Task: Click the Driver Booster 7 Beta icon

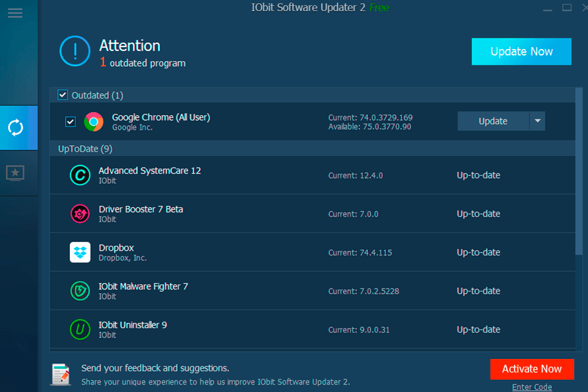Action: [80, 214]
